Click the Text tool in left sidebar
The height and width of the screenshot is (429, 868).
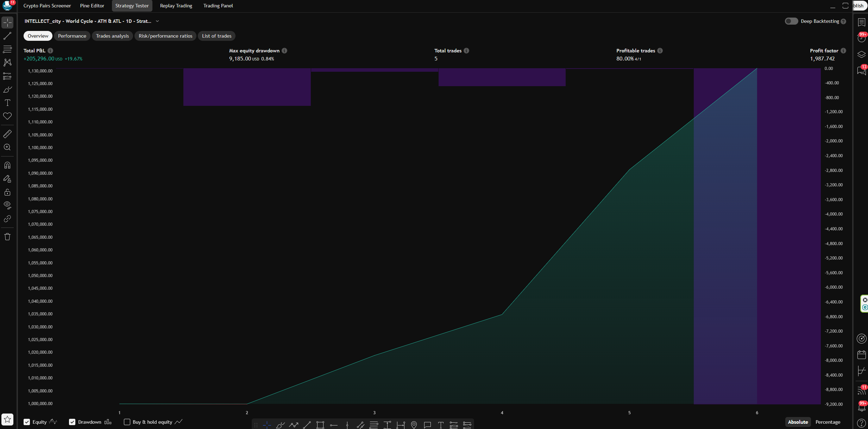pyautogui.click(x=7, y=103)
